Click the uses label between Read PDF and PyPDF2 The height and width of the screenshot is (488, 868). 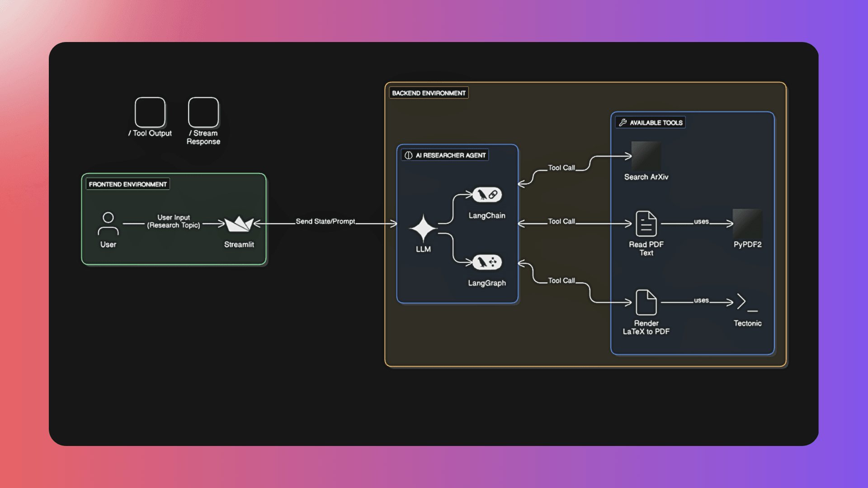pos(701,222)
